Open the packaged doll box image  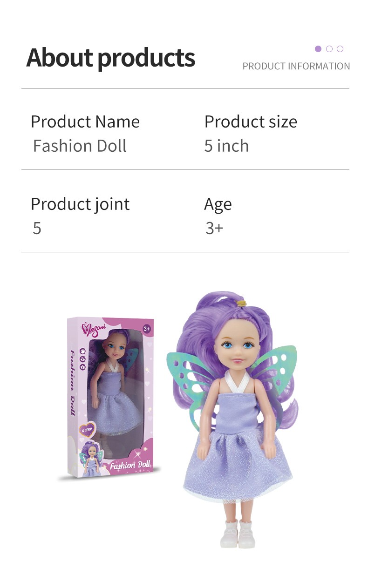tap(111, 398)
